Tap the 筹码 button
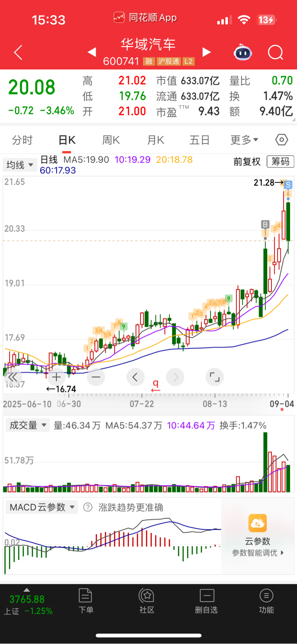 pyautogui.click(x=280, y=161)
